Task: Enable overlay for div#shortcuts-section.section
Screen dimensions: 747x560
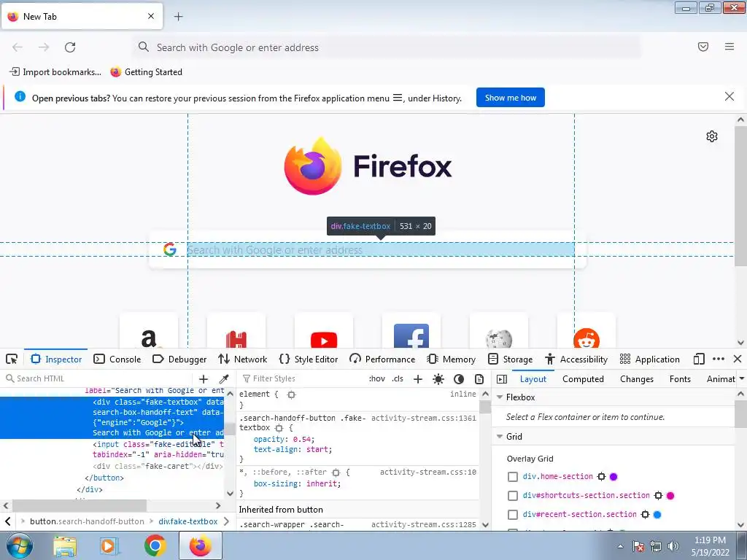Action: [513, 496]
